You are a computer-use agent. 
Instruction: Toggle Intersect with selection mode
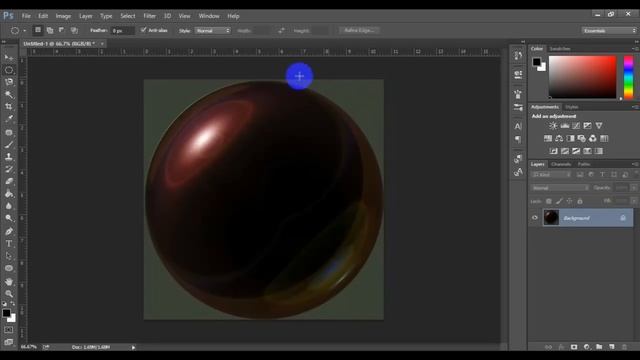tap(74, 30)
